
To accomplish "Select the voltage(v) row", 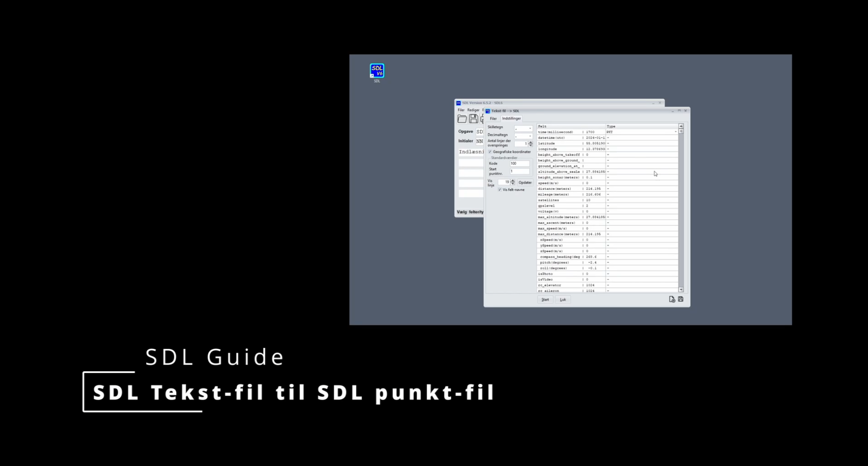I will coord(607,211).
